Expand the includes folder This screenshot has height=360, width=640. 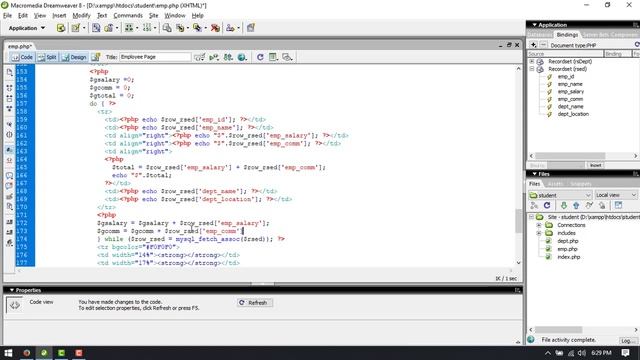pos(539,233)
